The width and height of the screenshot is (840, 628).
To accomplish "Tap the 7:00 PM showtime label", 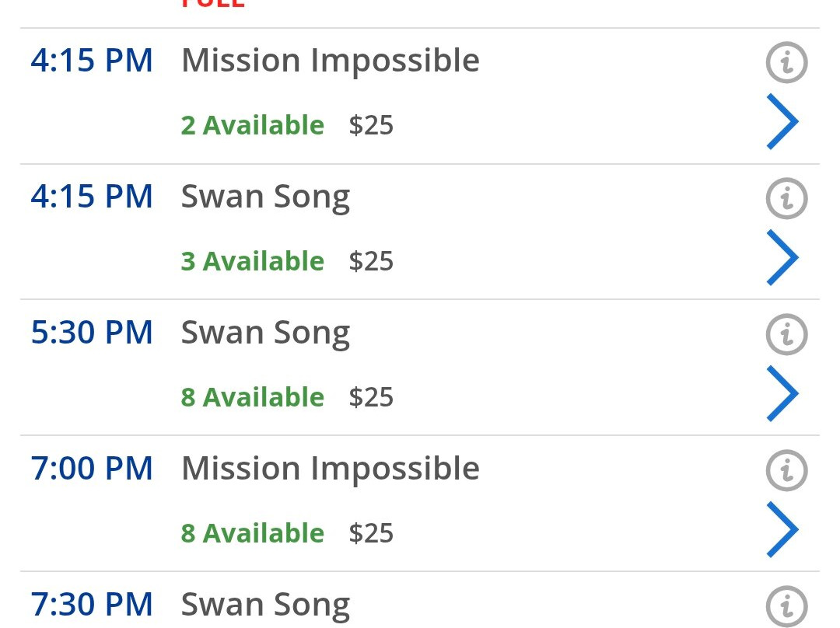I will coord(92,469).
